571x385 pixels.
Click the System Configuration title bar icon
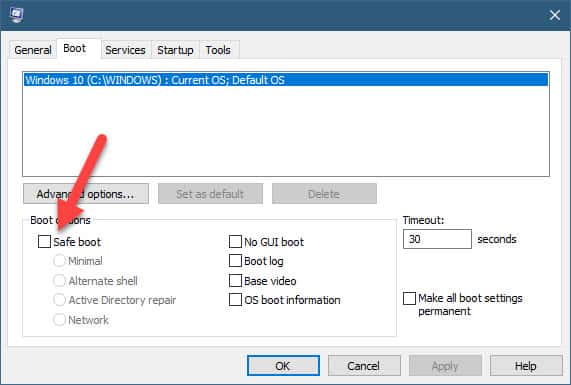tap(16, 15)
